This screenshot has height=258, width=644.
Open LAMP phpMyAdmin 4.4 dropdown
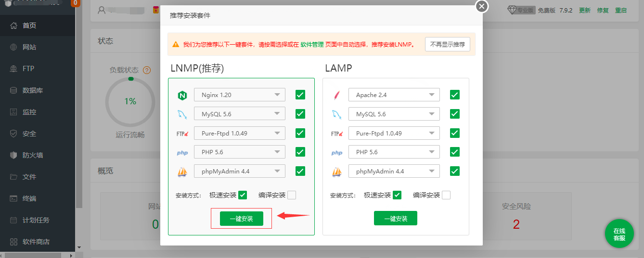point(394,171)
